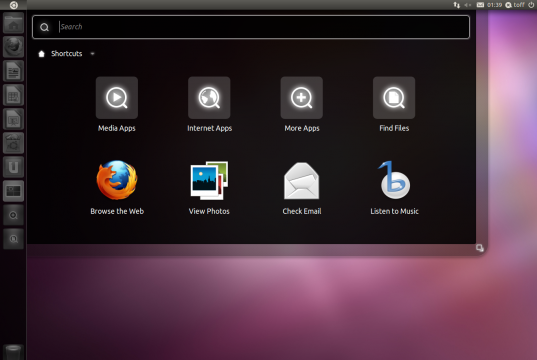Image resolution: width=537 pixels, height=360 pixels.
Task: Select the Shortcuts heading text
Action: point(66,54)
